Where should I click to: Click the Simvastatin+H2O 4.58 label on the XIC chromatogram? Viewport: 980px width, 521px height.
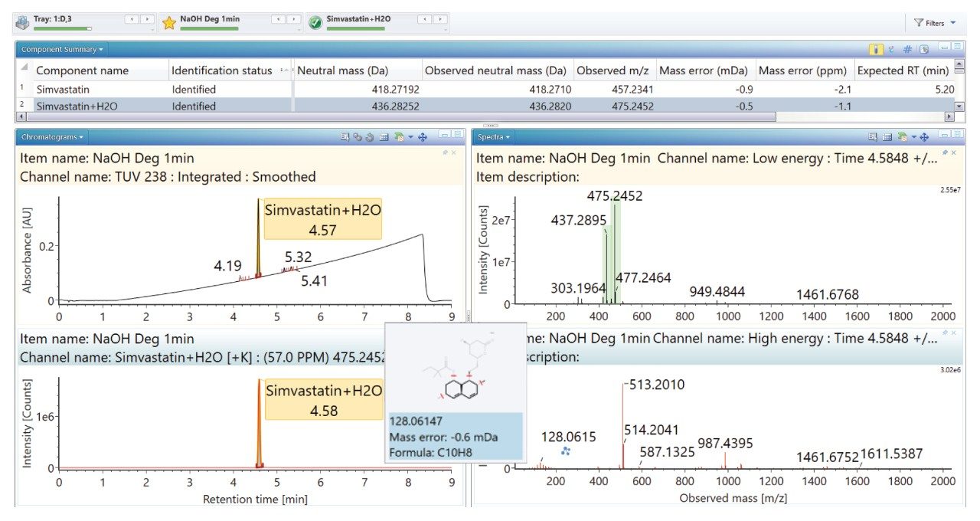point(325,401)
